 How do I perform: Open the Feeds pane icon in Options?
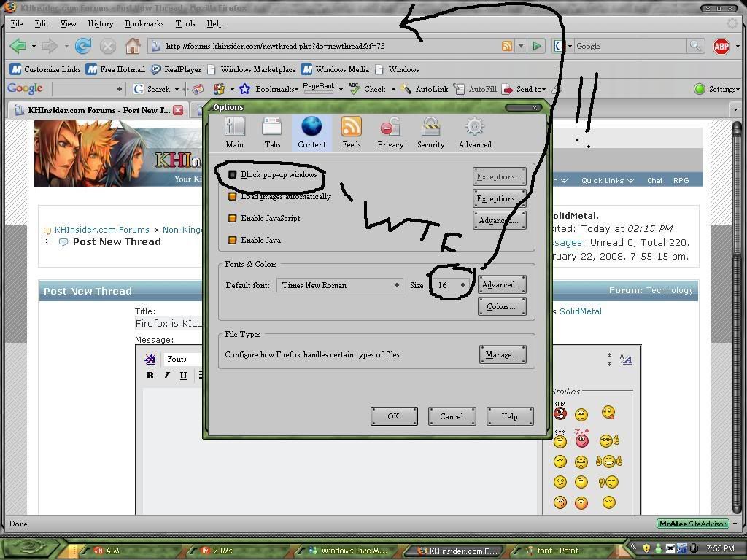click(x=352, y=133)
